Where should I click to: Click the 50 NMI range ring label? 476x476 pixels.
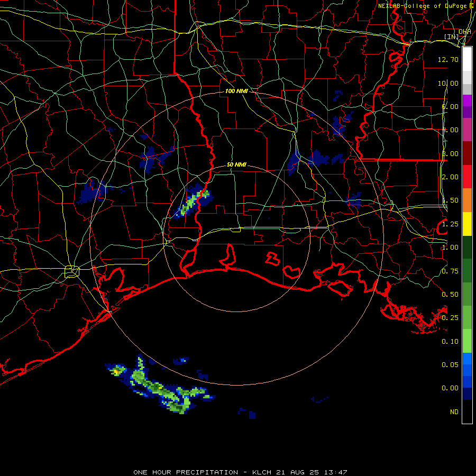point(236,164)
